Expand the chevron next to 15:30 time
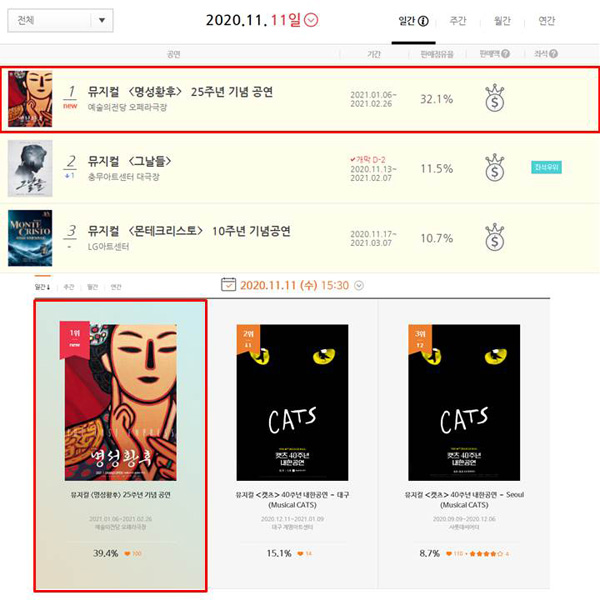This screenshot has width=600, height=600. tap(359, 285)
